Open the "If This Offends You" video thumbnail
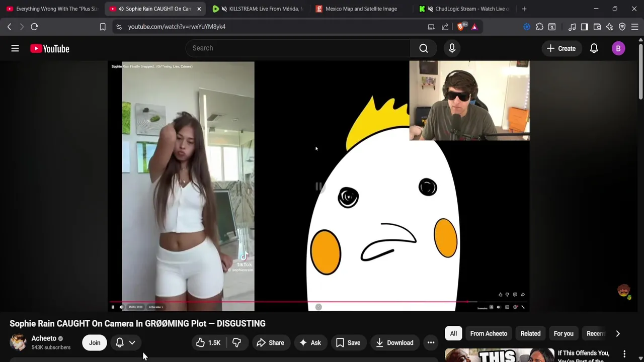The image size is (644, 362). (x=500, y=355)
